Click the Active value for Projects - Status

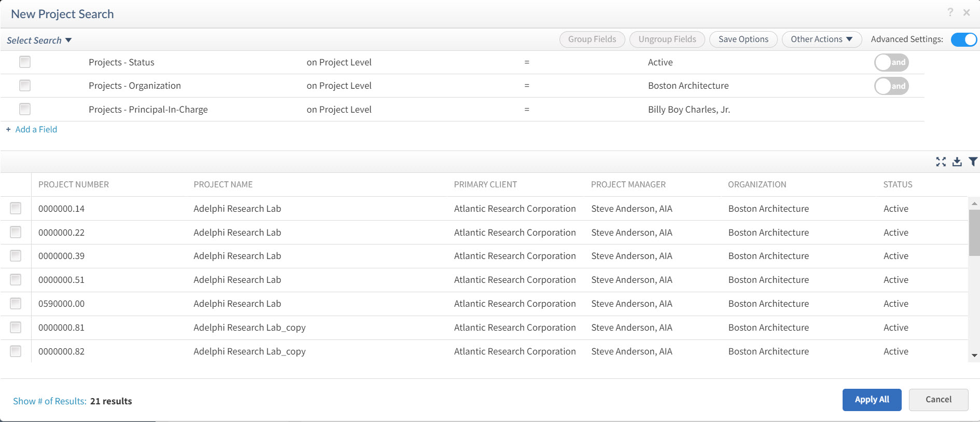(x=660, y=62)
